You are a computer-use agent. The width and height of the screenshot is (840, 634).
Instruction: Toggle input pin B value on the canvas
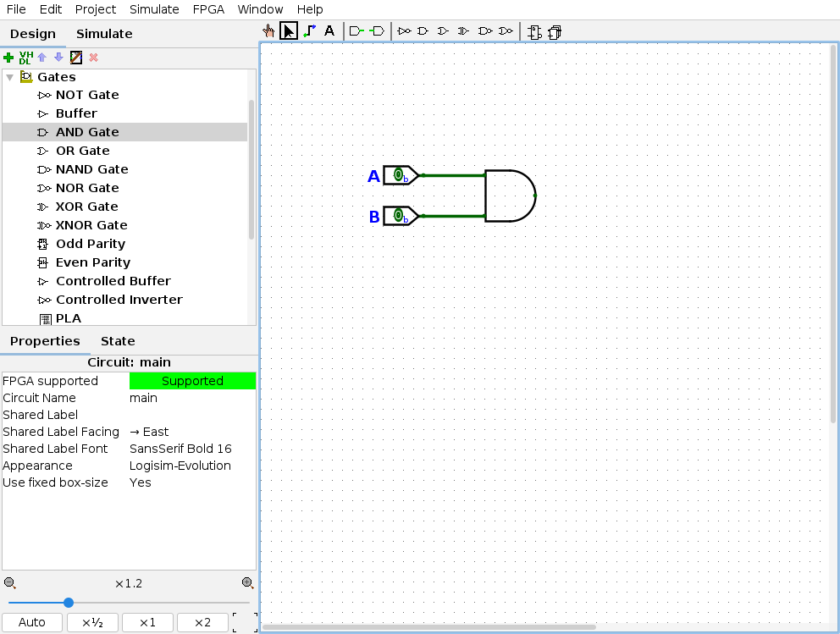[x=398, y=216]
